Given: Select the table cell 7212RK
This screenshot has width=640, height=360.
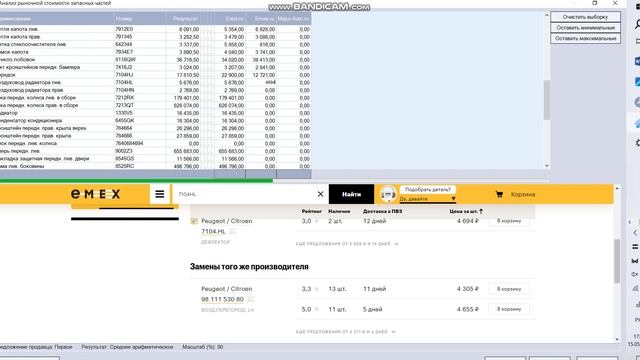Looking at the screenshot, I should 140,98.
